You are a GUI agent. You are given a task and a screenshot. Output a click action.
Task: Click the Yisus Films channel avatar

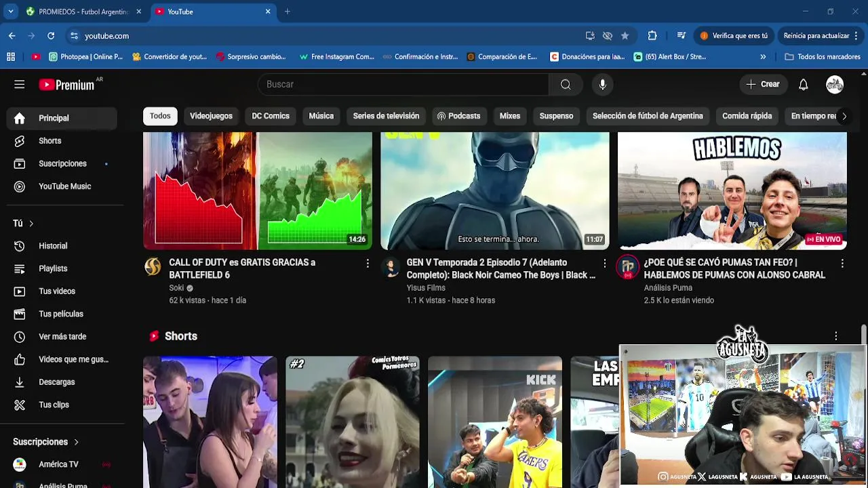pos(391,267)
